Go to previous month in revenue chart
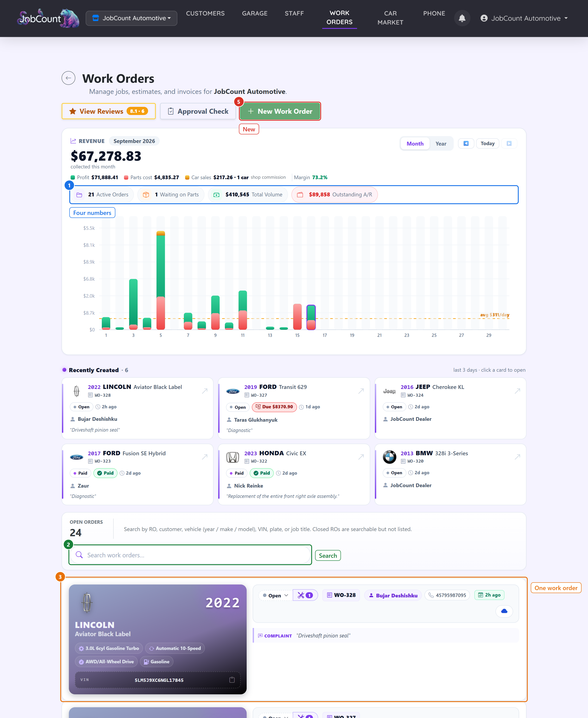This screenshot has height=718, width=588. tap(466, 143)
